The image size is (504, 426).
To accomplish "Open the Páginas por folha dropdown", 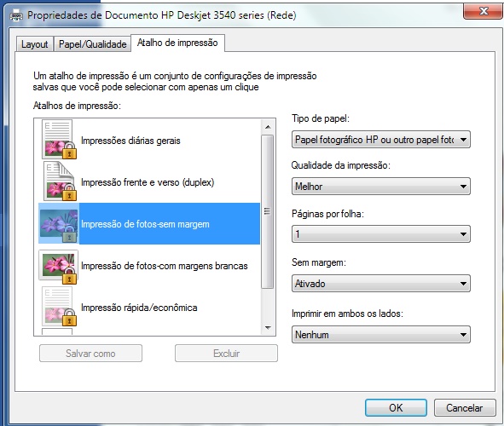I will coord(381,234).
